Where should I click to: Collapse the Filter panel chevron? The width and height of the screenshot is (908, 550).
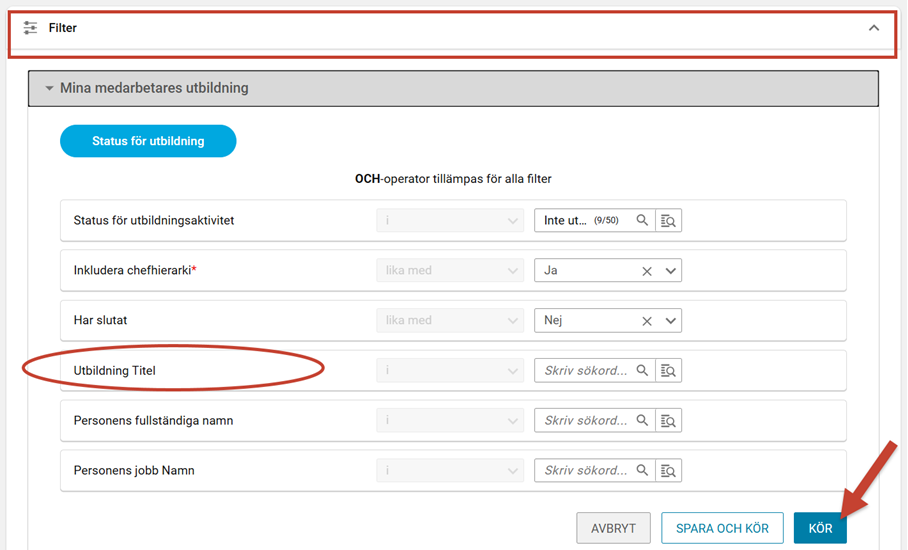[874, 28]
